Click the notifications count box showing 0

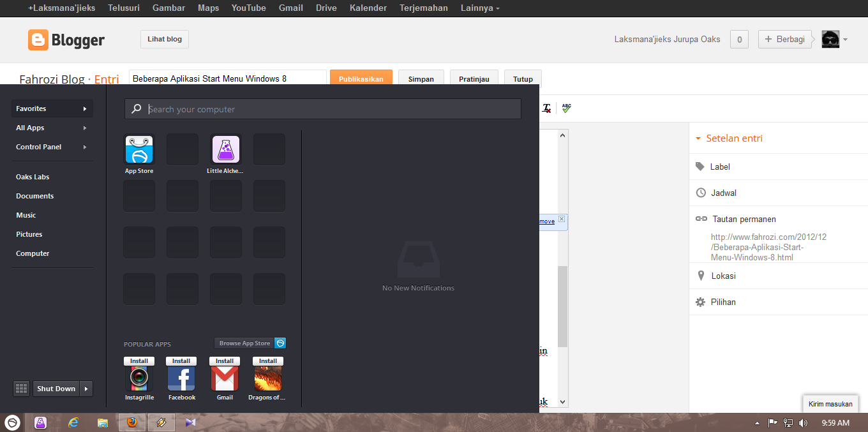pos(739,39)
